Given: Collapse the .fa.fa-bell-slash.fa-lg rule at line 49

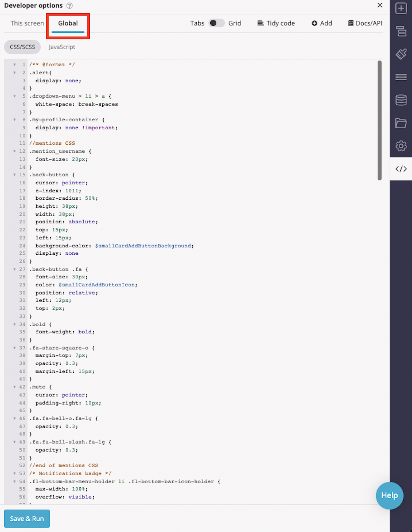Looking at the screenshot, I should click(x=15, y=442).
